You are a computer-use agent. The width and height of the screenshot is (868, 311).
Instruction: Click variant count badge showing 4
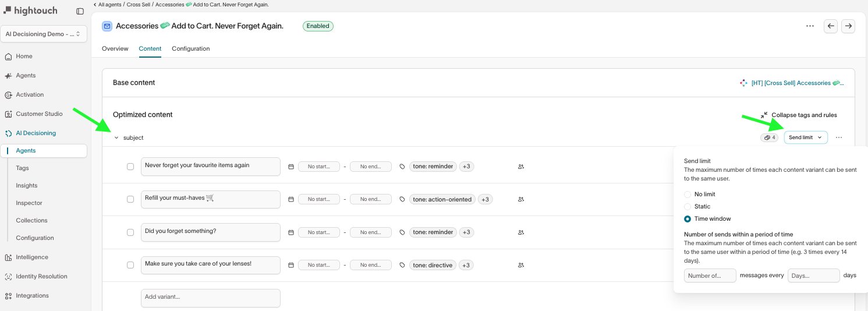point(769,138)
